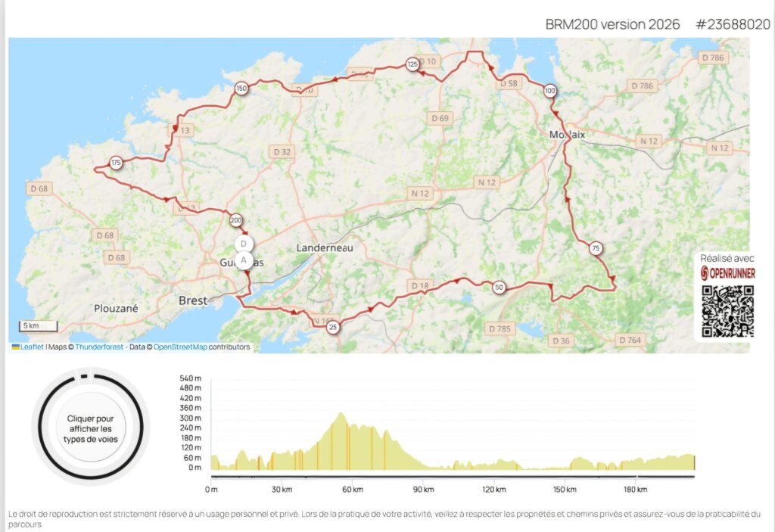Click the distance bar below elevation chart
Image resolution: width=775 pixels, height=532 pixels.
coord(453,477)
